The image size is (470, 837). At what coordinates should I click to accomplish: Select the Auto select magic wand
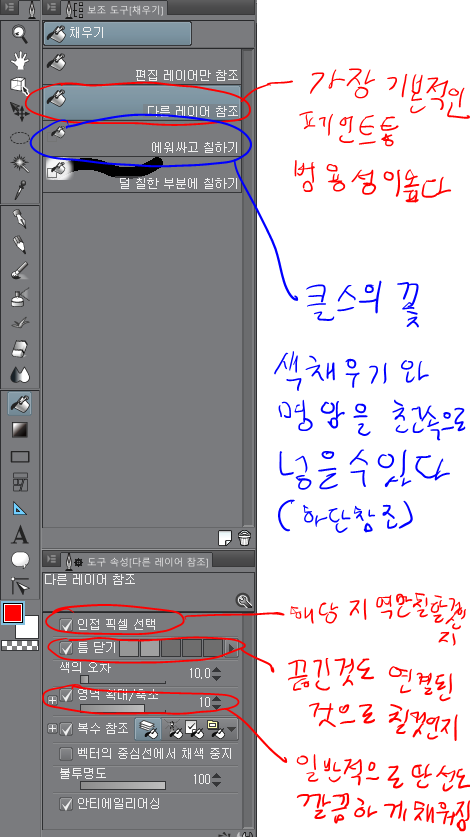pos(20,163)
